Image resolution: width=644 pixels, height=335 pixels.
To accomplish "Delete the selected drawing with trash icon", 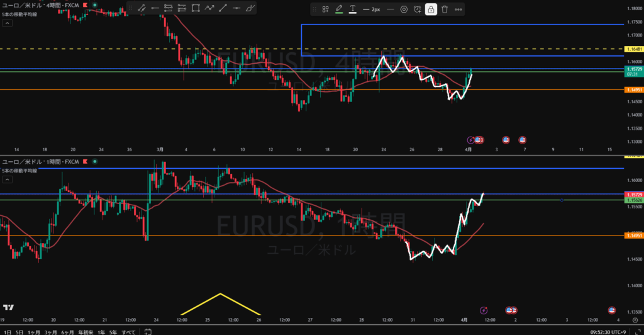I will (x=445, y=9).
